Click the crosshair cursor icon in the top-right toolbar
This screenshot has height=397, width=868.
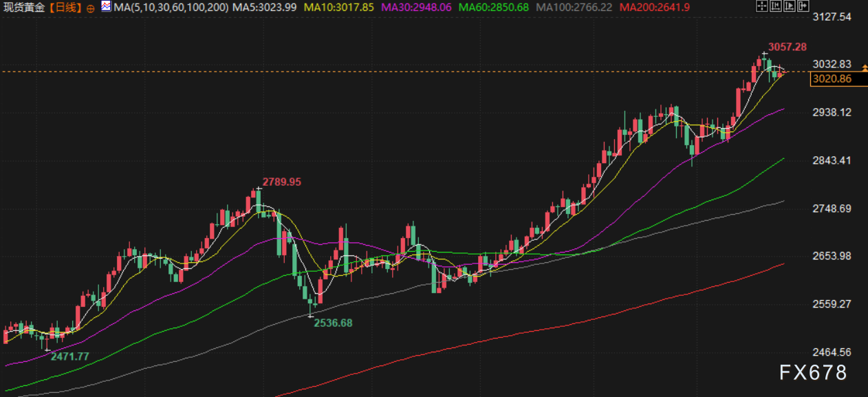pyautogui.click(x=761, y=7)
